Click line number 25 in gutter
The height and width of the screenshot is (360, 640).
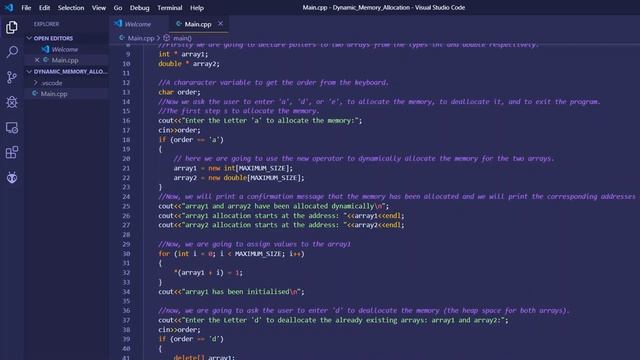coord(126,206)
